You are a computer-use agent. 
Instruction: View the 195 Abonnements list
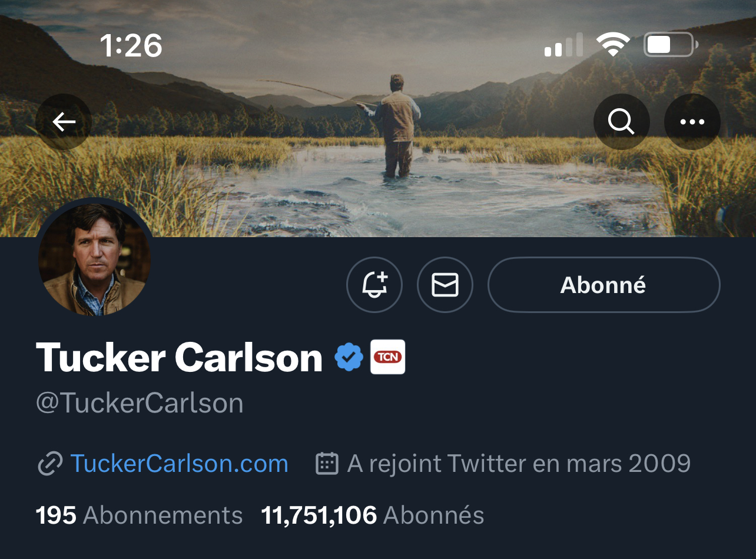click(x=139, y=515)
